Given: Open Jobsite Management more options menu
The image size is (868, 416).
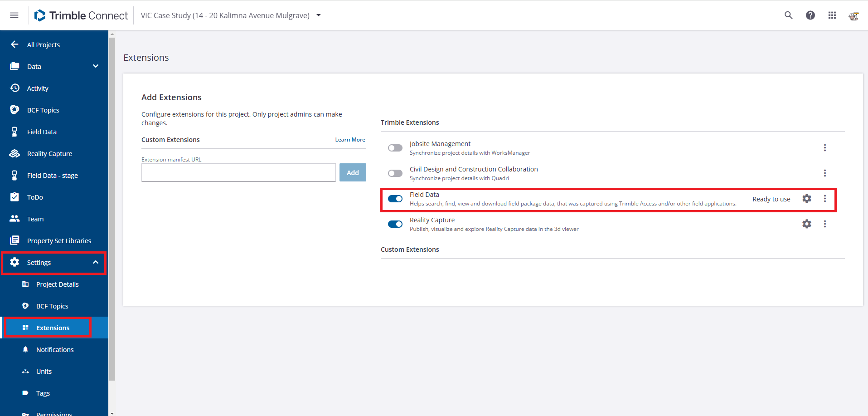Looking at the screenshot, I should tap(825, 148).
